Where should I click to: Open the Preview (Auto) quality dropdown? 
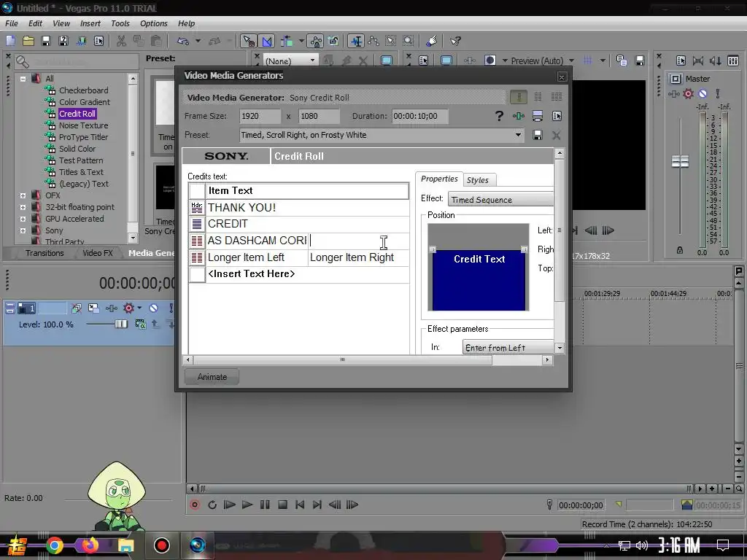tap(571, 61)
